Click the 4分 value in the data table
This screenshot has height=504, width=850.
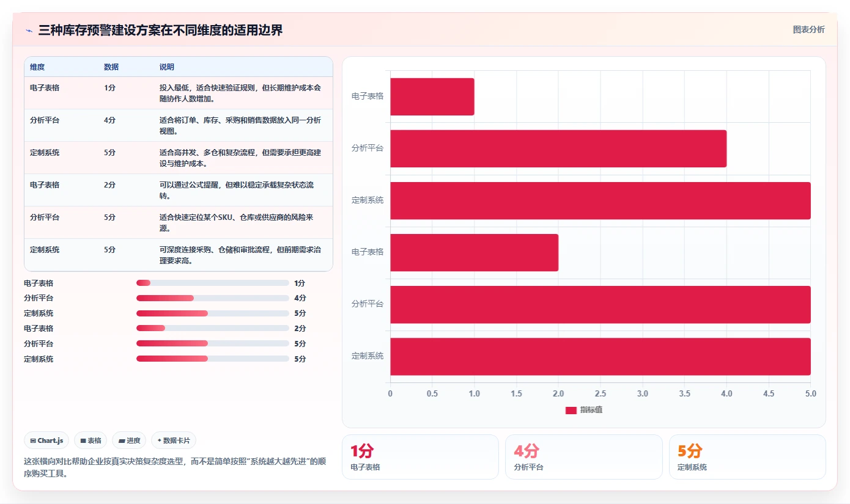pos(109,120)
